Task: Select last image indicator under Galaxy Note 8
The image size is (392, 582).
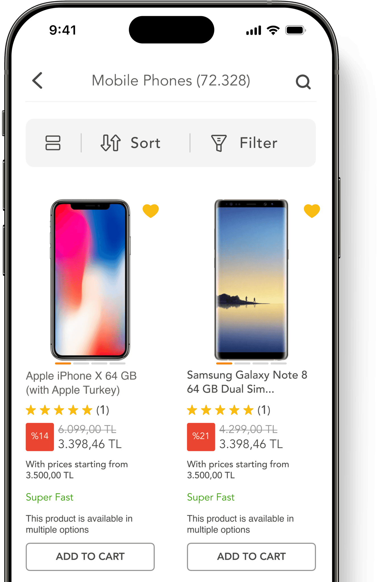Action: tap(279, 363)
